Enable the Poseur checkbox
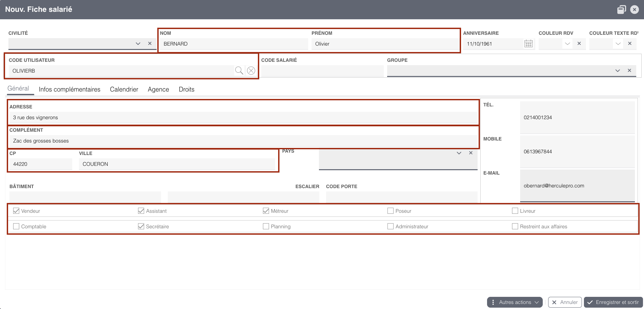The image size is (644, 309). click(391, 211)
